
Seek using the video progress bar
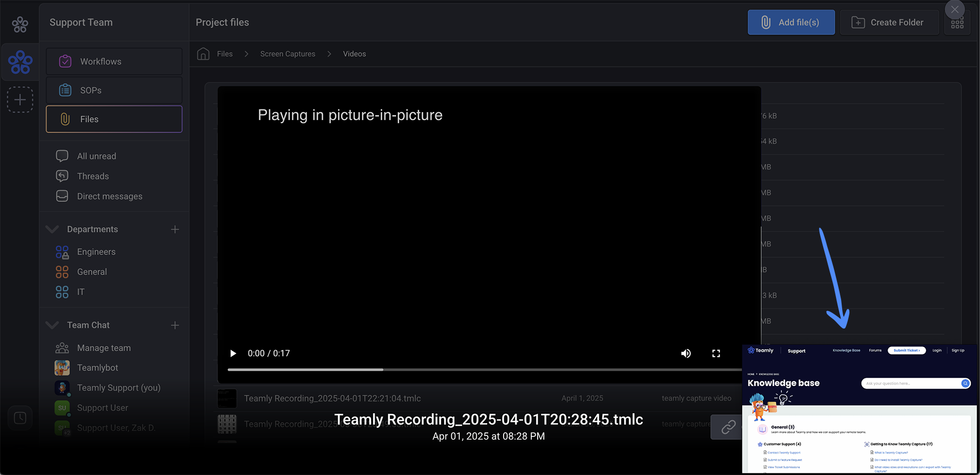(484, 370)
